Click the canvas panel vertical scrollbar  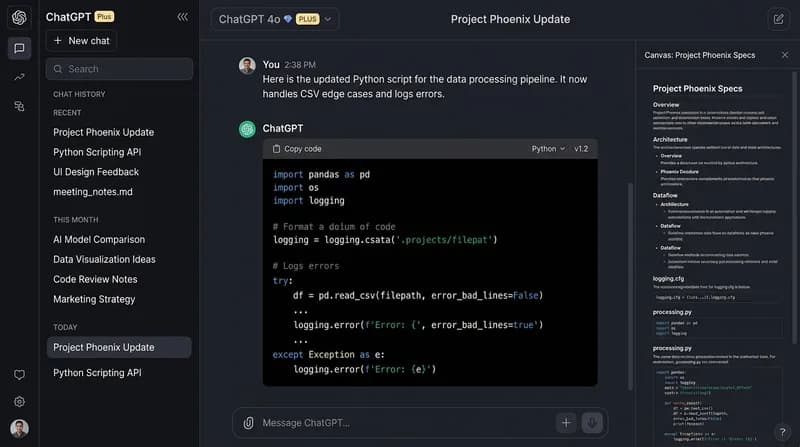[x=794, y=207]
